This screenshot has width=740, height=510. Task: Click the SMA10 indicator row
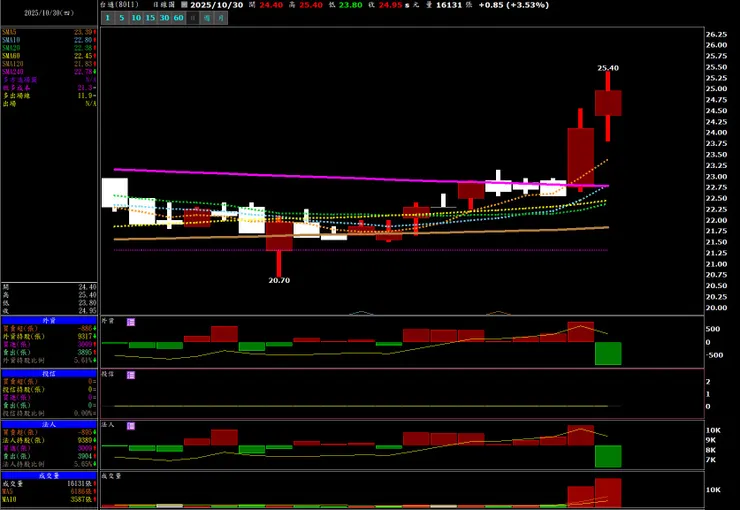[49, 40]
